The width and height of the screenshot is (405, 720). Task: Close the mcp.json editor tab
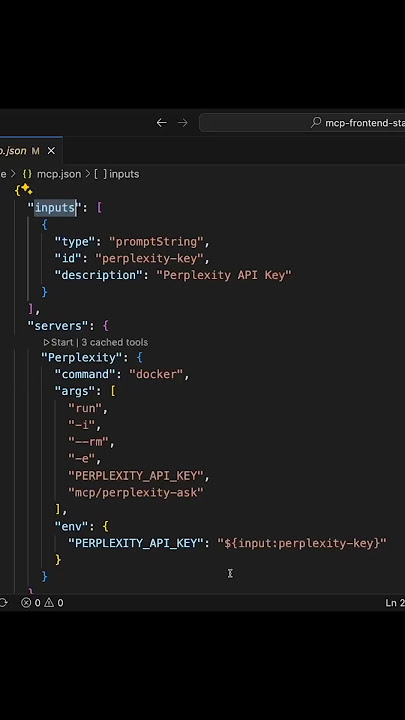click(51, 151)
